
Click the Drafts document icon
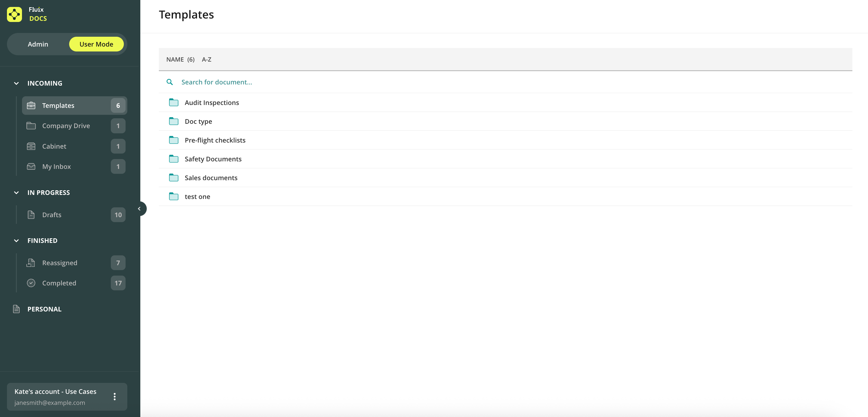tap(31, 215)
